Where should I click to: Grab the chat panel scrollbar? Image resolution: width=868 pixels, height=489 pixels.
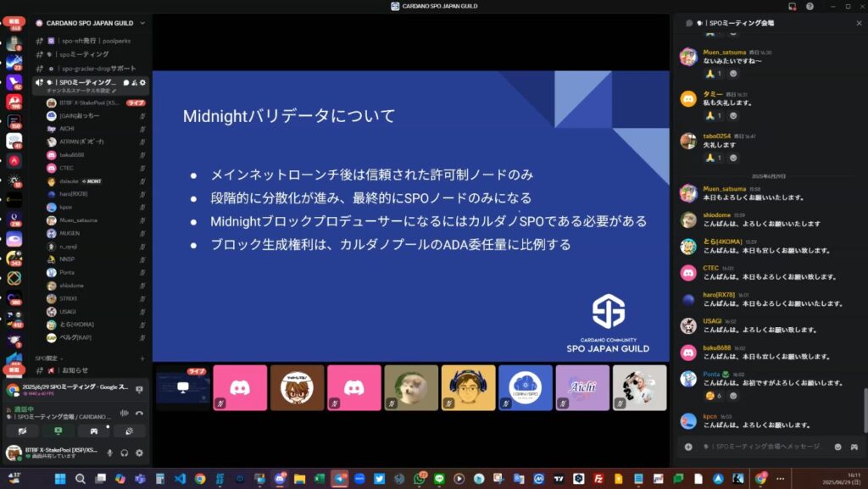pos(865,410)
